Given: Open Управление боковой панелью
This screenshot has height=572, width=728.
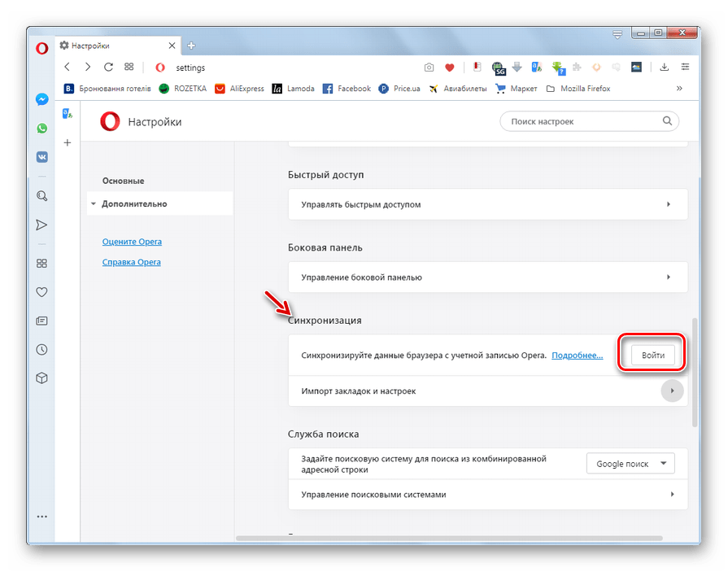Looking at the screenshot, I should 487,277.
